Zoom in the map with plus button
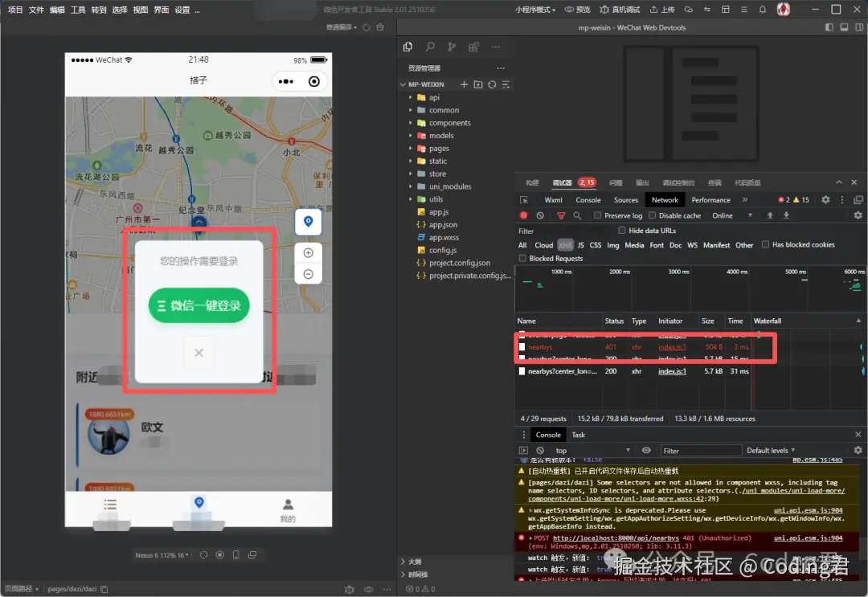Image resolution: width=868 pixels, height=597 pixels. click(309, 253)
